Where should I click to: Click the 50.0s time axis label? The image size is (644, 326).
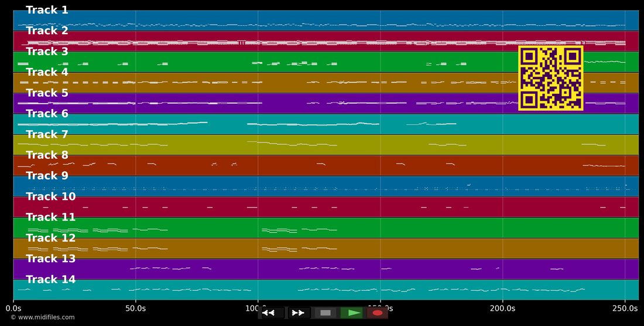[x=136, y=308]
